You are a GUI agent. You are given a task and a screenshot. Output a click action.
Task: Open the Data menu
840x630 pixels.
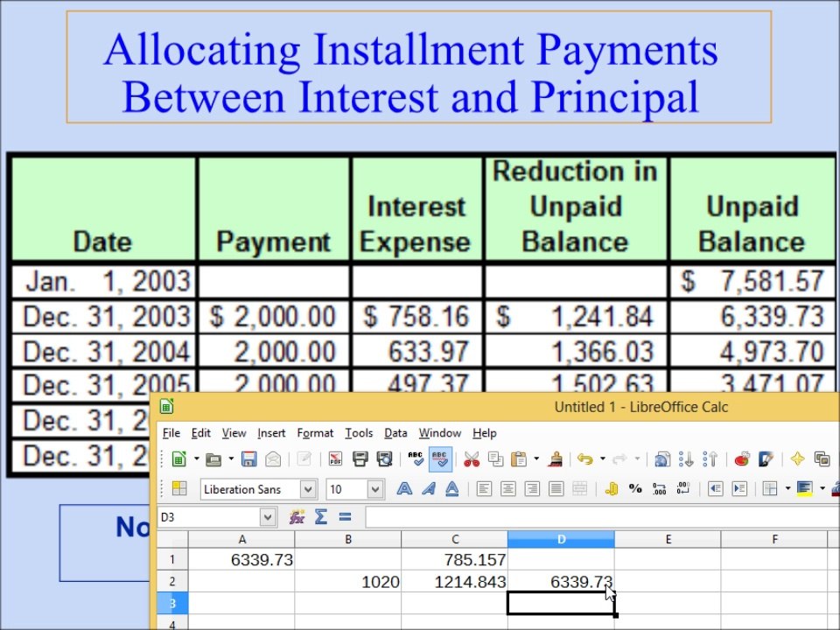[x=395, y=433]
